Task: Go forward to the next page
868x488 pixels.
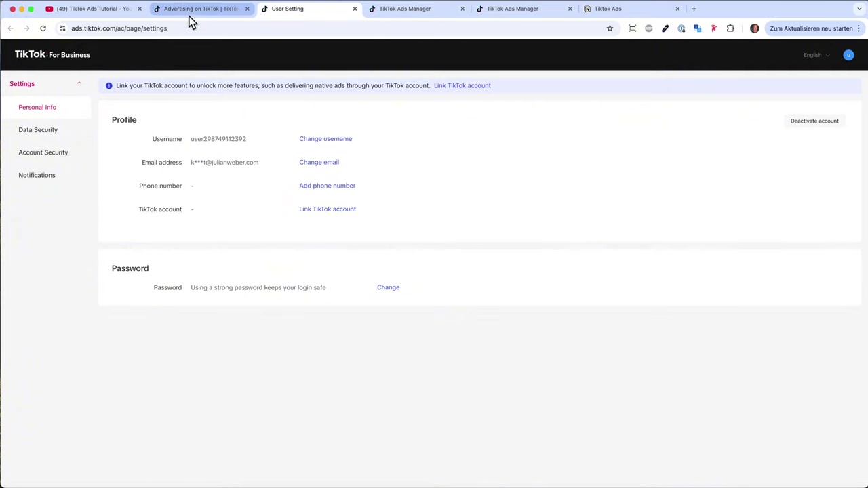Action: (x=26, y=28)
